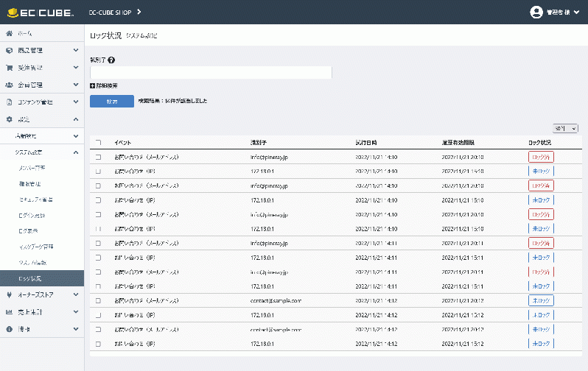Expand the コンテンツ管理 menu chevron

tap(76, 102)
